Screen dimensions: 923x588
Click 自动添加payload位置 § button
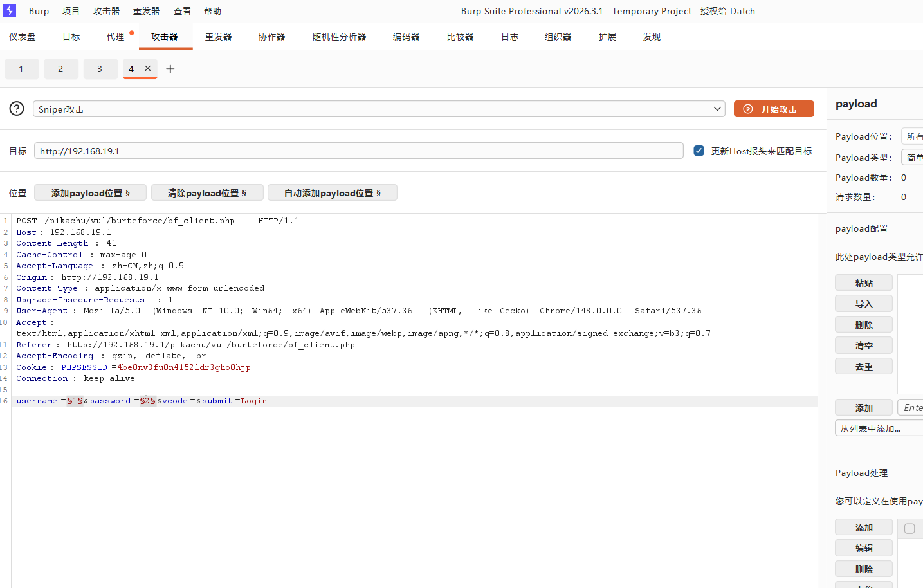point(333,192)
